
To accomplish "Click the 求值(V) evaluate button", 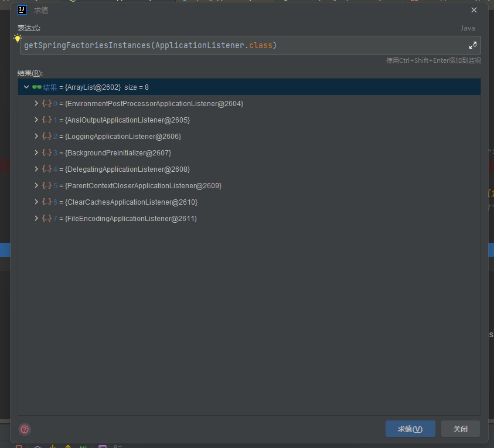I will 410,429.
